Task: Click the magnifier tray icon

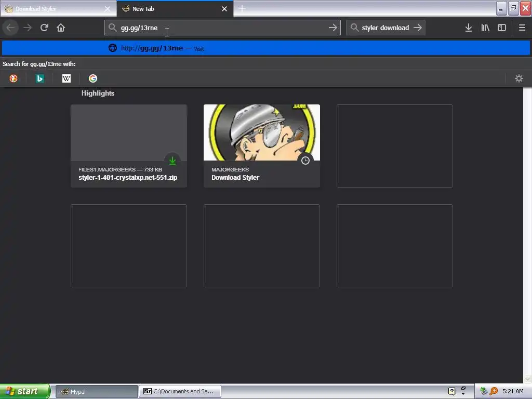Action: click(494, 391)
